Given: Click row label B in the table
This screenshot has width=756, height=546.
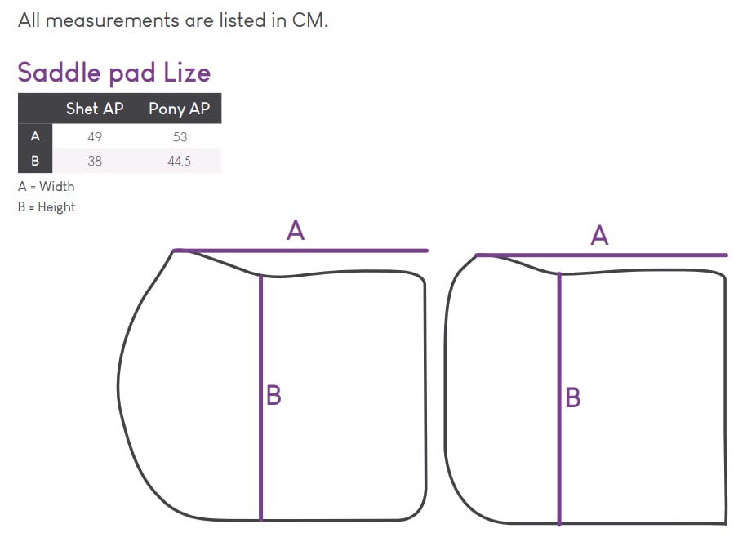Looking at the screenshot, I should point(35,161).
